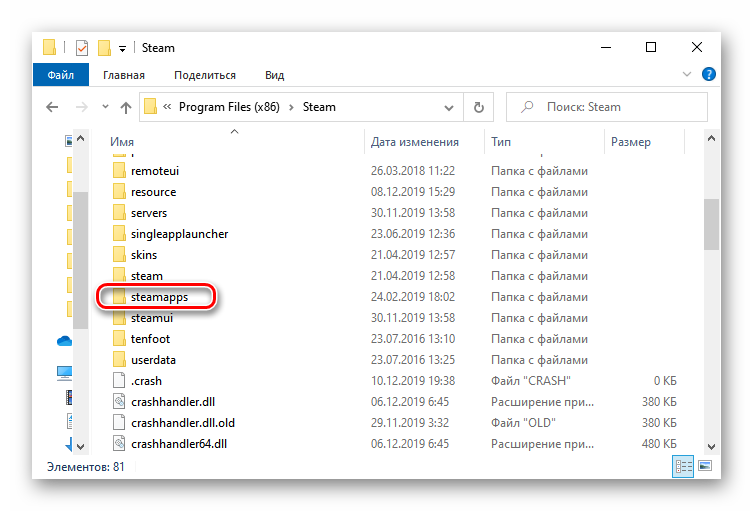The width and height of the screenshot is (753, 511).
Task: Click the 0 КБ size value
Action: point(665,381)
